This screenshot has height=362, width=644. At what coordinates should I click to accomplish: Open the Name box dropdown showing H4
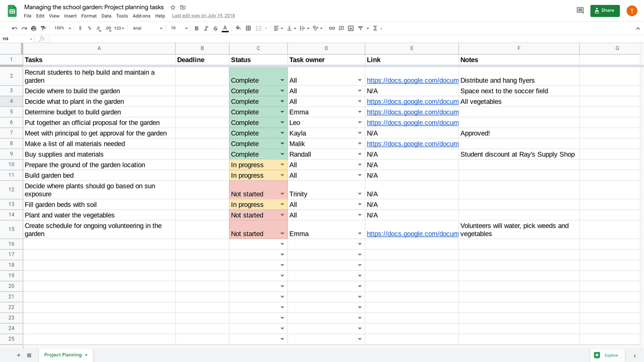(31, 39)
